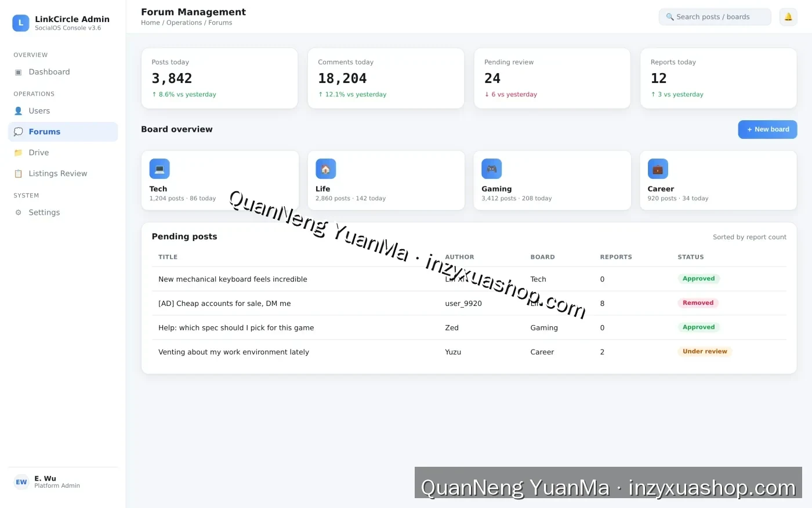The image size is (812, 508).
Task: Click author Zed
Action: coord(452,328)
